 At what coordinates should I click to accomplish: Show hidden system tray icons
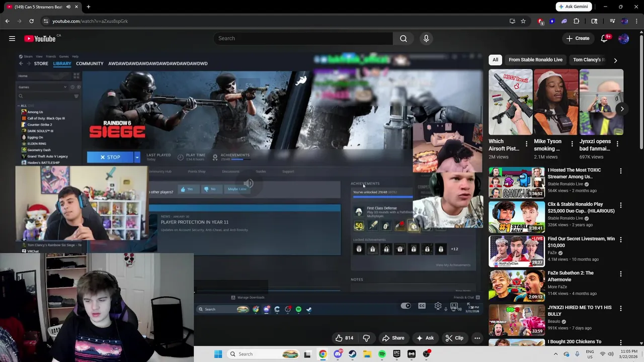(x=555, y=354)
